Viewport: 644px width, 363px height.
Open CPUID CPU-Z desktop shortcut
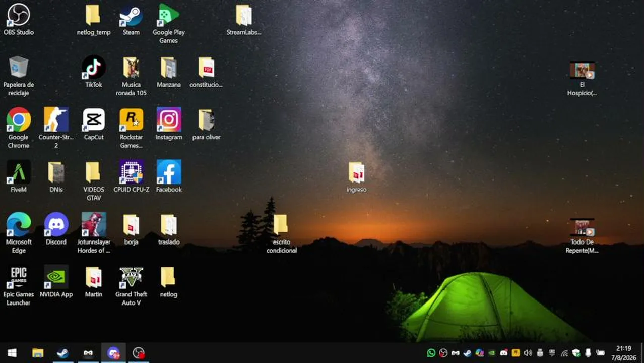[131, 177]
